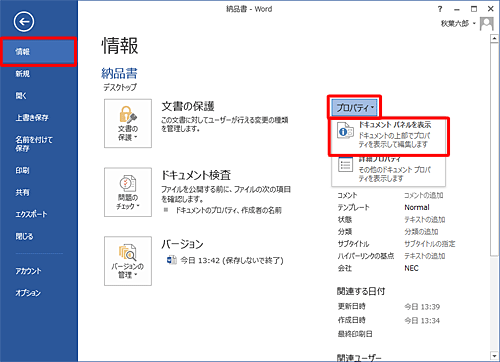Expand the プロパティ dropdown

355,108
